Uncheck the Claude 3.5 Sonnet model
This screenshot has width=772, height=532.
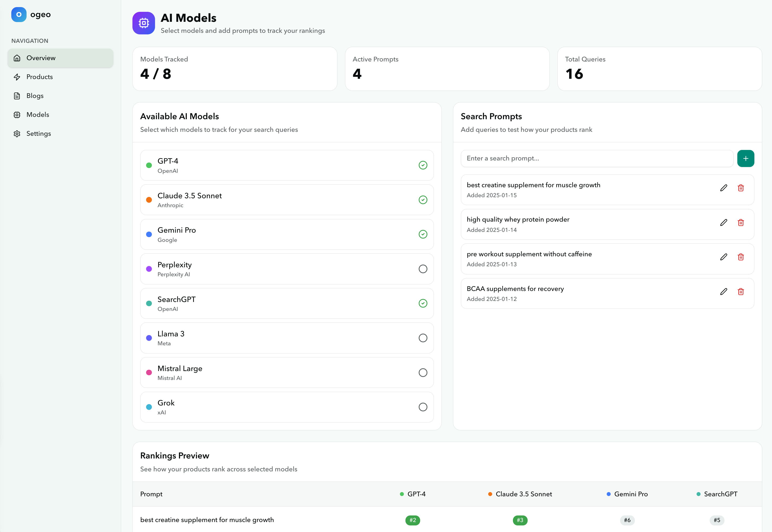click(423, 200)
